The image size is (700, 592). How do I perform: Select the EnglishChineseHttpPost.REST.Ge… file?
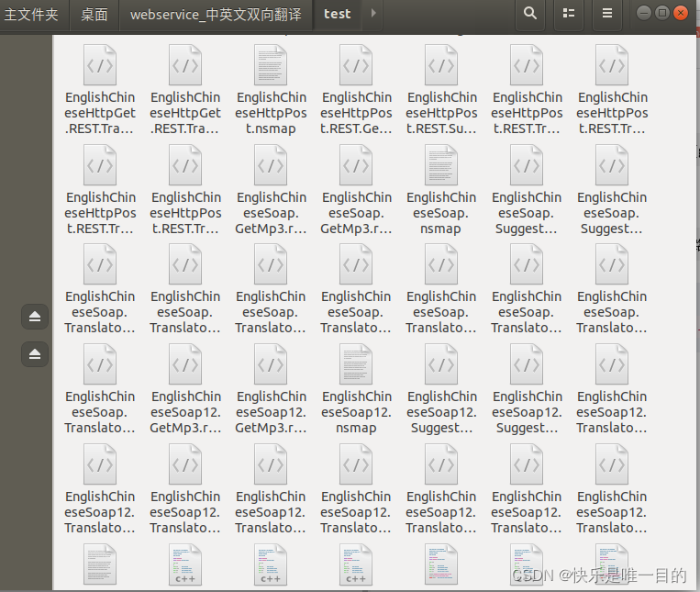(356, 90)
